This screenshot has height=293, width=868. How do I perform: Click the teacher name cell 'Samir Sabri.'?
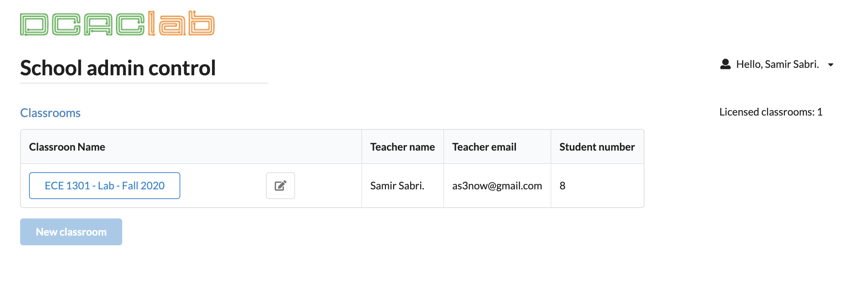point(397,186)
